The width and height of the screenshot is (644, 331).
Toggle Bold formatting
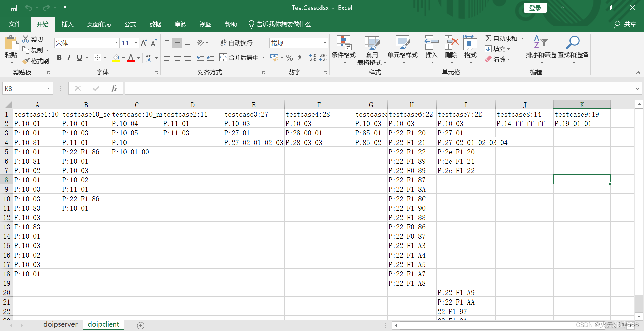pos(59,58)
